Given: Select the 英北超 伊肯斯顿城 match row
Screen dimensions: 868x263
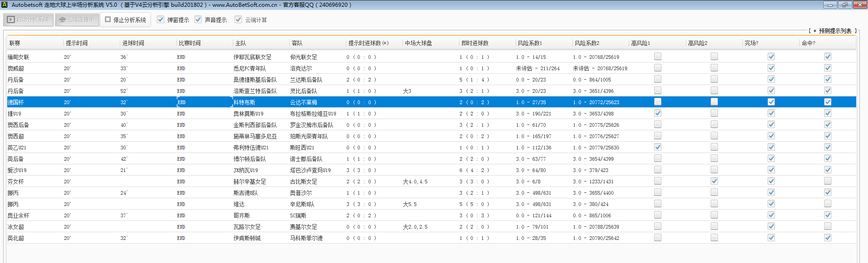Looking at the screenshot, I should (247, 238).
